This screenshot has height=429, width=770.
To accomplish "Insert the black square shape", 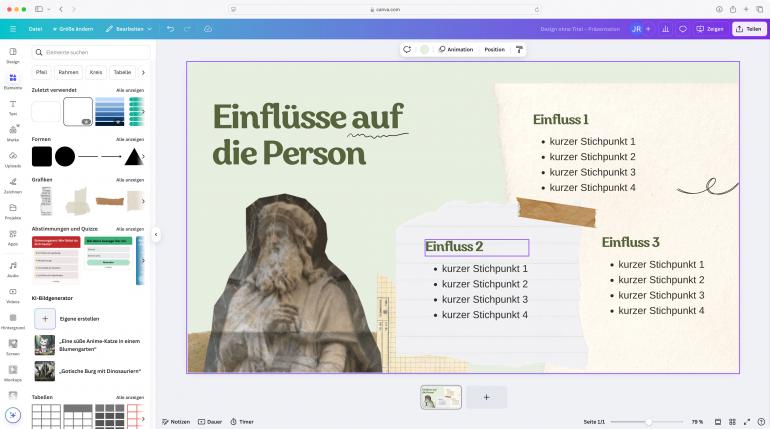I will (x=42, y=157).
